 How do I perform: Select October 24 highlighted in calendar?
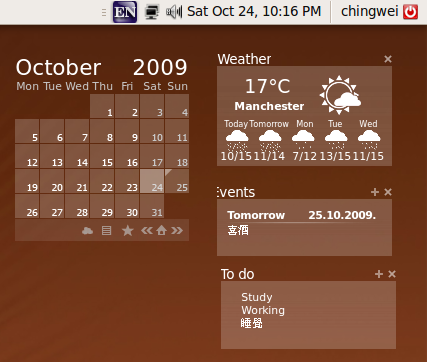coord(152,181)
